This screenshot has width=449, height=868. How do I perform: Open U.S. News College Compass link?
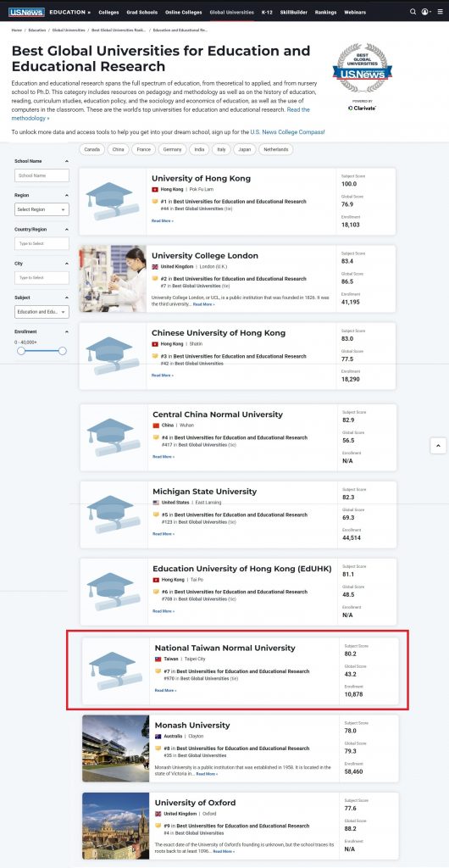[x=287, y=132]
